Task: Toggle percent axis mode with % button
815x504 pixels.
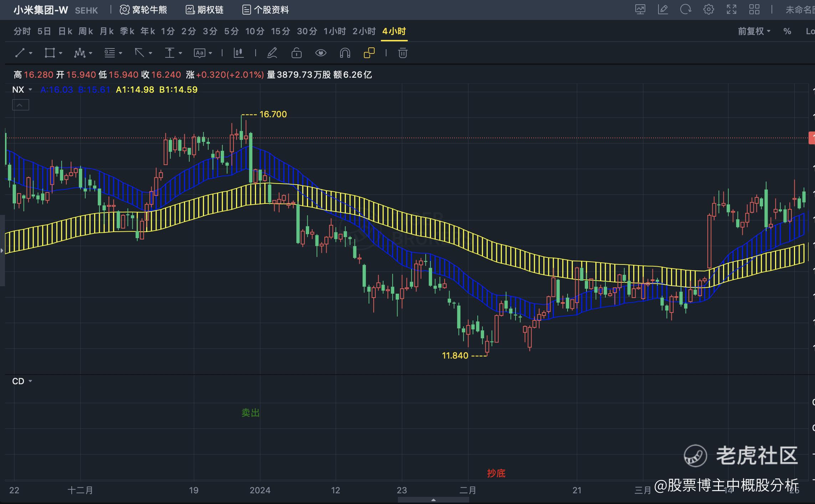Action: click(787, 31)
